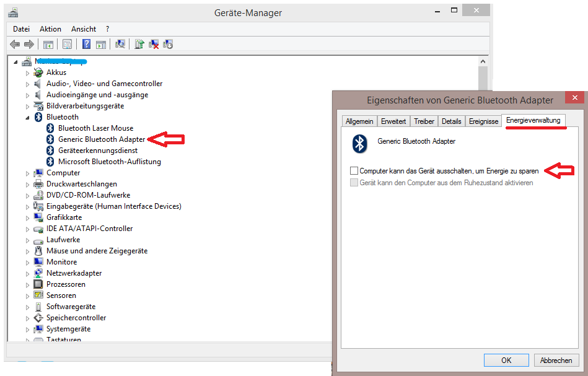Screen dimensions: 588x376
Task: Maximize the Geräte-Manager window
Action: tap(454, 11)
